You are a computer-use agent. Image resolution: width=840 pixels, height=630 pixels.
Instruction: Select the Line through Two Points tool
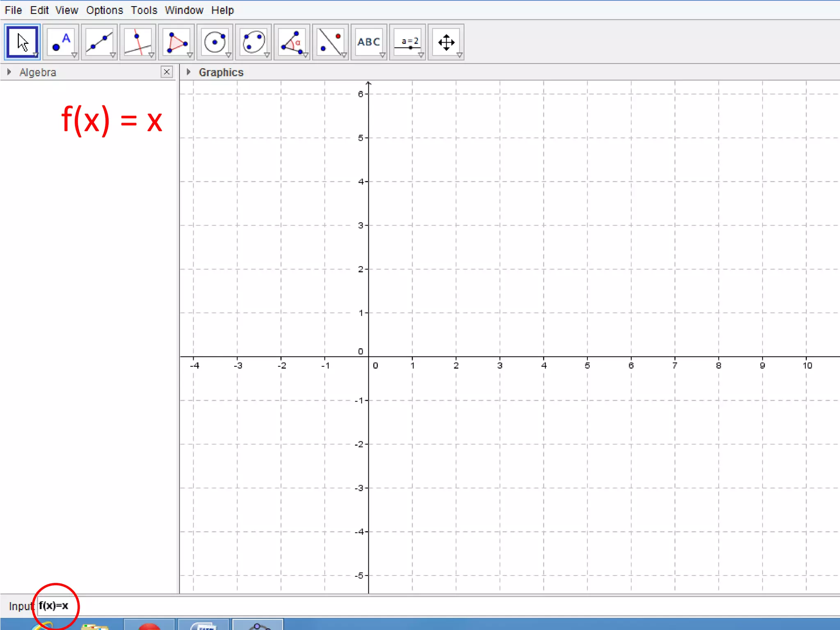99,42
